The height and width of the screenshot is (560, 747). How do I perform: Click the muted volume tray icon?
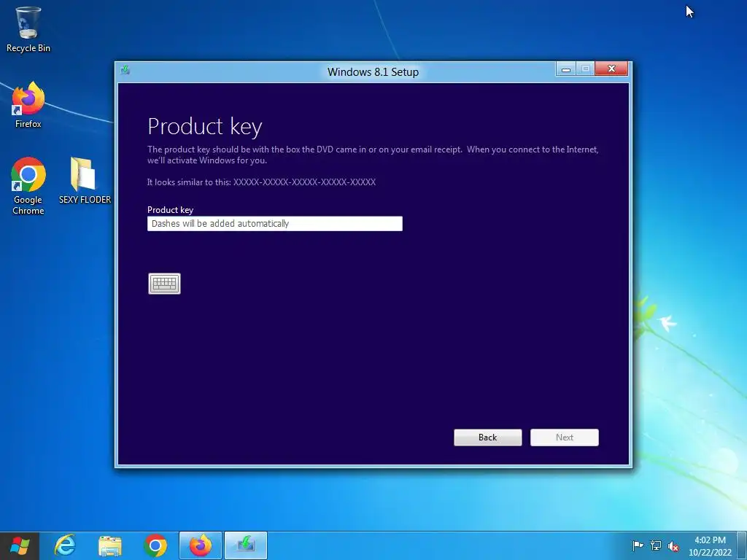click(x=673, y=546)
